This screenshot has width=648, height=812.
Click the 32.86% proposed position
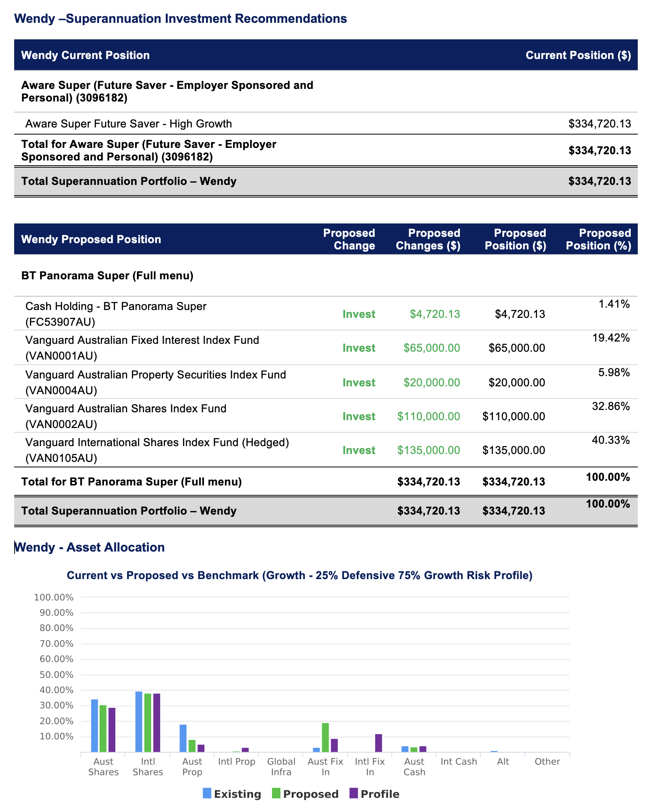coord(611,406)
